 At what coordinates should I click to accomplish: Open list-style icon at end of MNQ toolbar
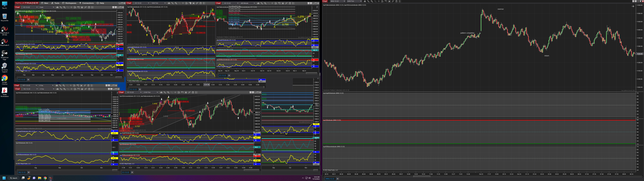point(400,1)
